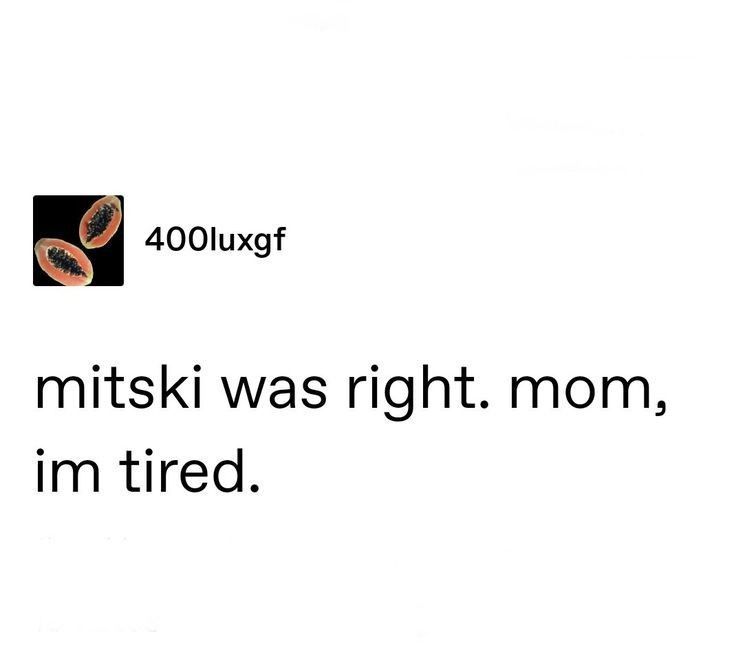The width and height of the screenshot is (736, 663).
Task: Click the words "im tired." in the post
Action: (x=148, y=470)
